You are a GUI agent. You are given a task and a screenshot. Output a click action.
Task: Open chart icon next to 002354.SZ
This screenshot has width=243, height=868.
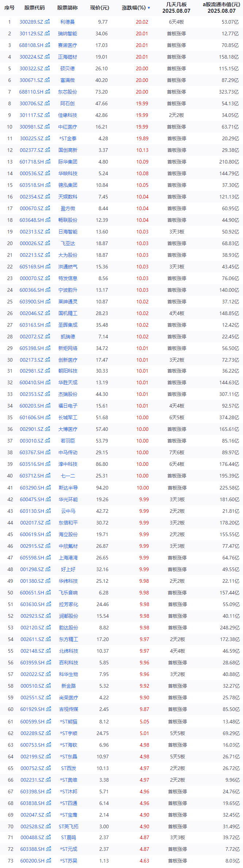(48, 197)
